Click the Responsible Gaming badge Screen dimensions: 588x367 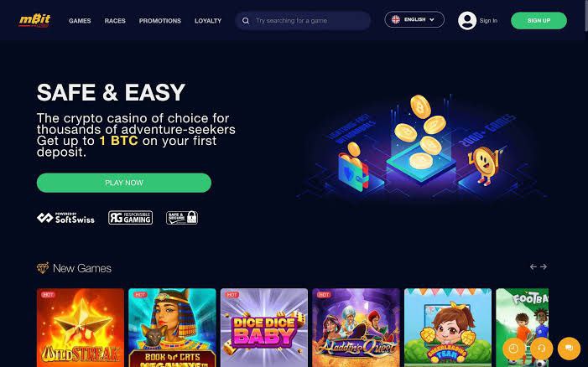[131, 218]
